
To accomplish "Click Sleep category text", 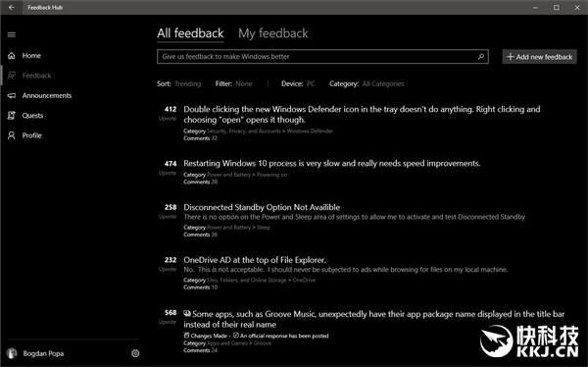I will 264,228.
